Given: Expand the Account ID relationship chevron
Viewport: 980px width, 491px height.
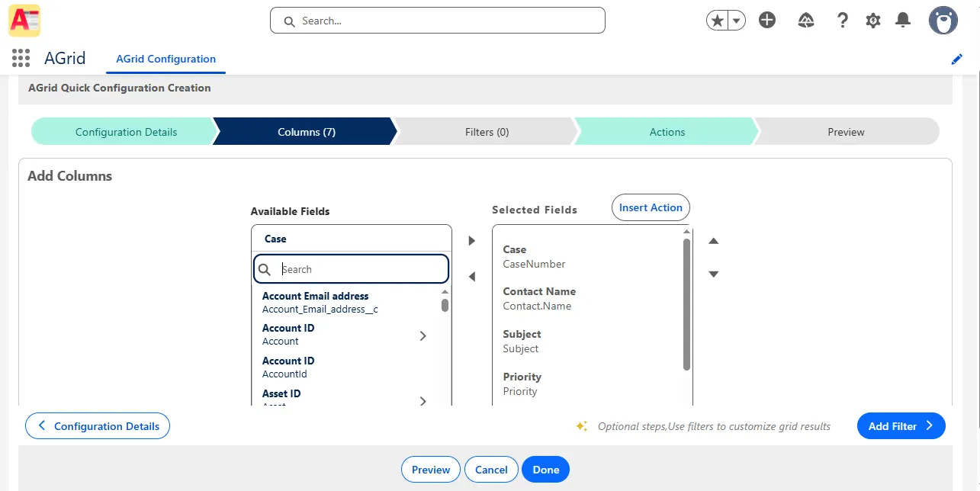Looking at the screenshot, I should coord(423,335).
